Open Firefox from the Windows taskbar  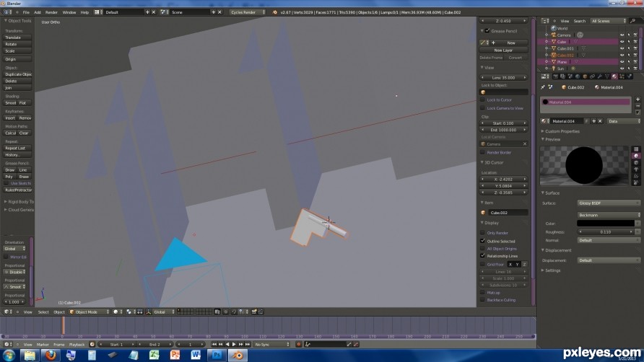tap(51, 355)
